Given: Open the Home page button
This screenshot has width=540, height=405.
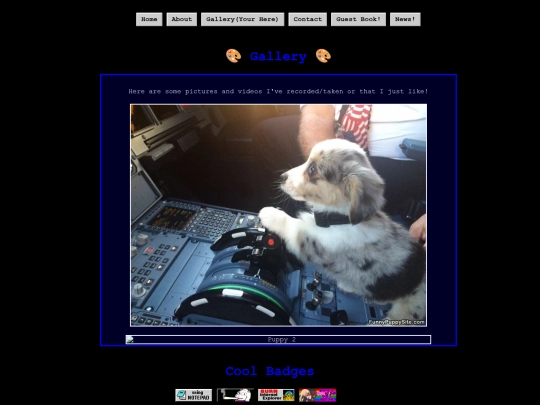Looking at the screenshot, I should 149,19.
